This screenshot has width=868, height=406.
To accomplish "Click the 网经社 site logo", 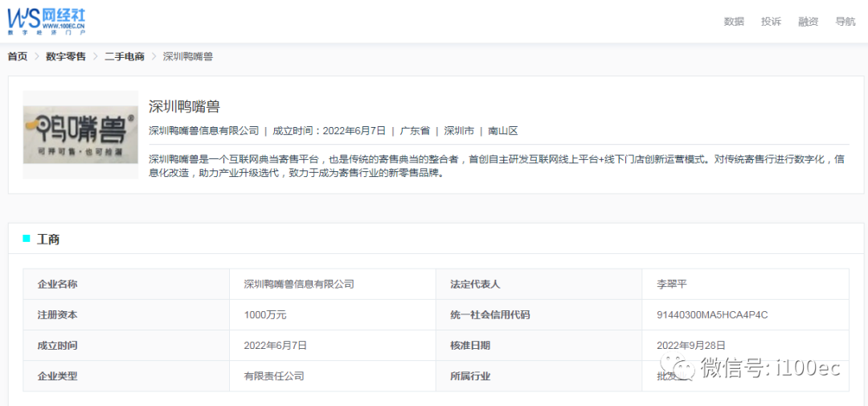I will (x=47, y=22).
